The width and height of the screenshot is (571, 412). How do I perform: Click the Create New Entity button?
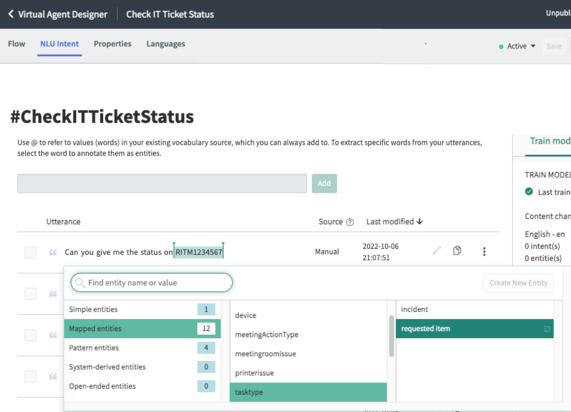[518, 283]
